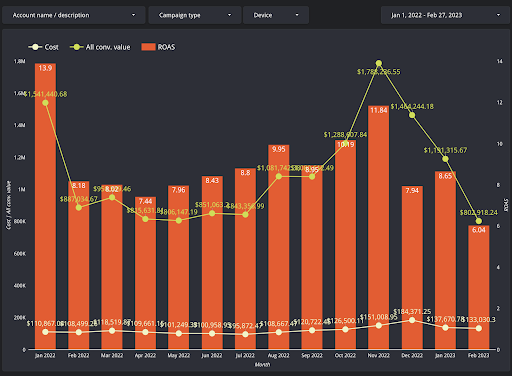Click the Nov 2022 conv. value peak point

coord(379,63)
